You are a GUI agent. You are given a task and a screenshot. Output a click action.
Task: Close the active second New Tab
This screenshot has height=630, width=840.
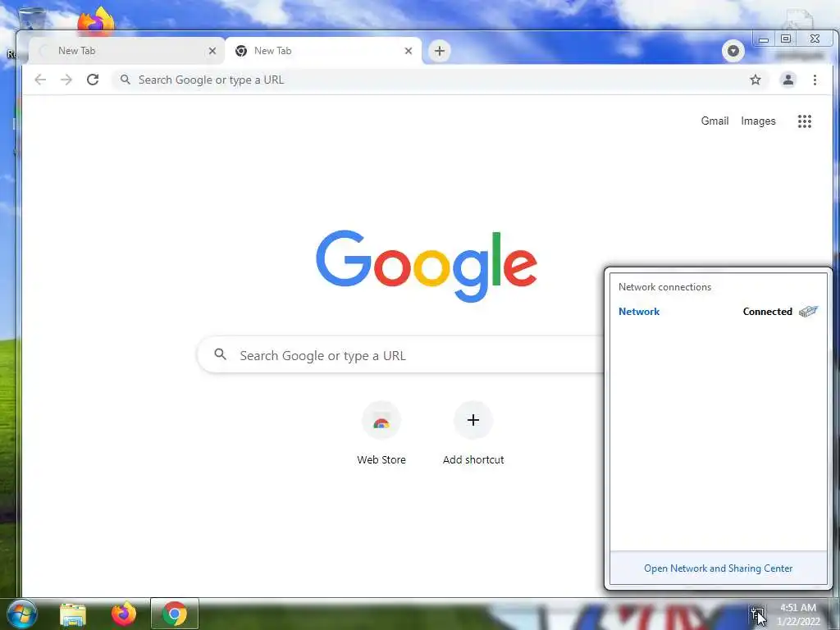409,51
